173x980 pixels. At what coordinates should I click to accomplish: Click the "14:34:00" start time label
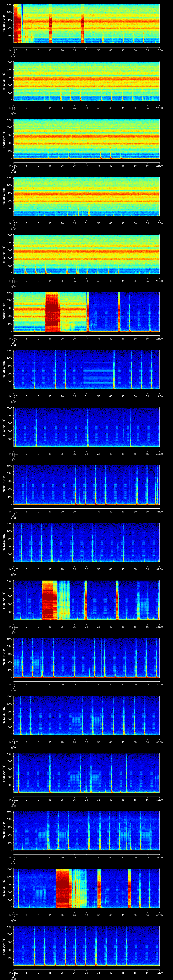[13, 742]
